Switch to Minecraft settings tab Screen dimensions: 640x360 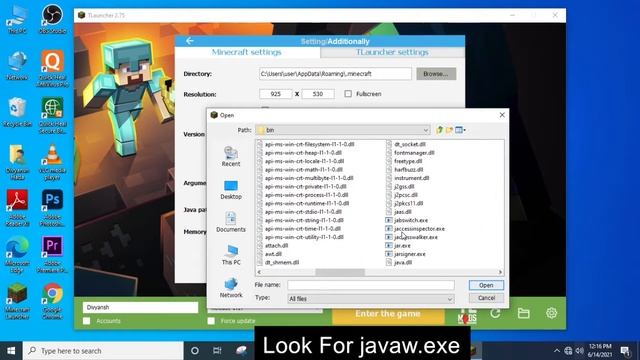click(247, 52)
